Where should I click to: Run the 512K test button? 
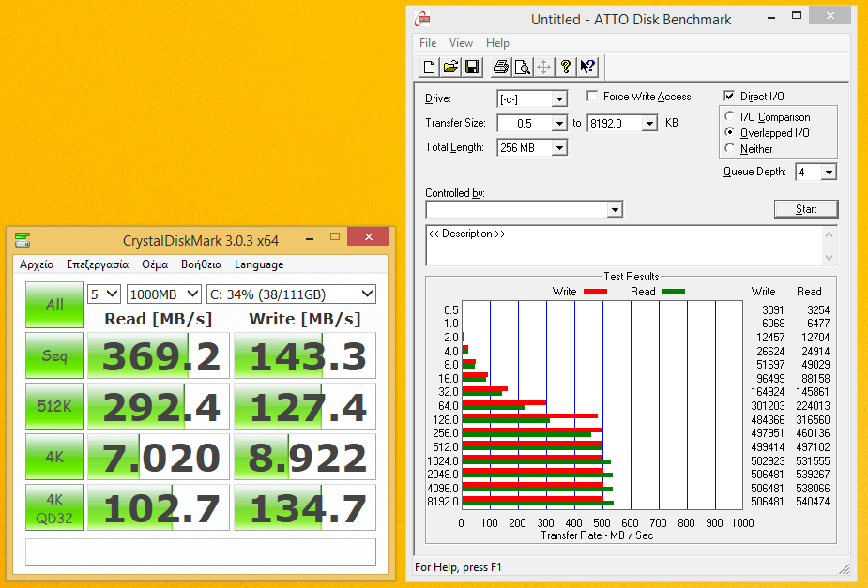54,406
